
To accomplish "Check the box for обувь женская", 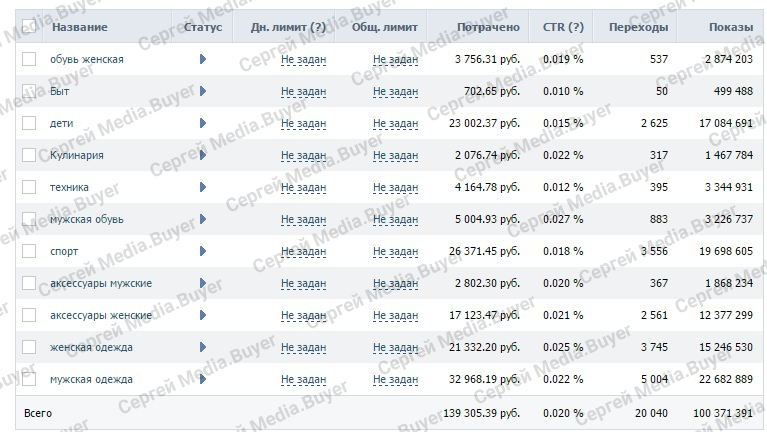I will click(x=29, y=59).
